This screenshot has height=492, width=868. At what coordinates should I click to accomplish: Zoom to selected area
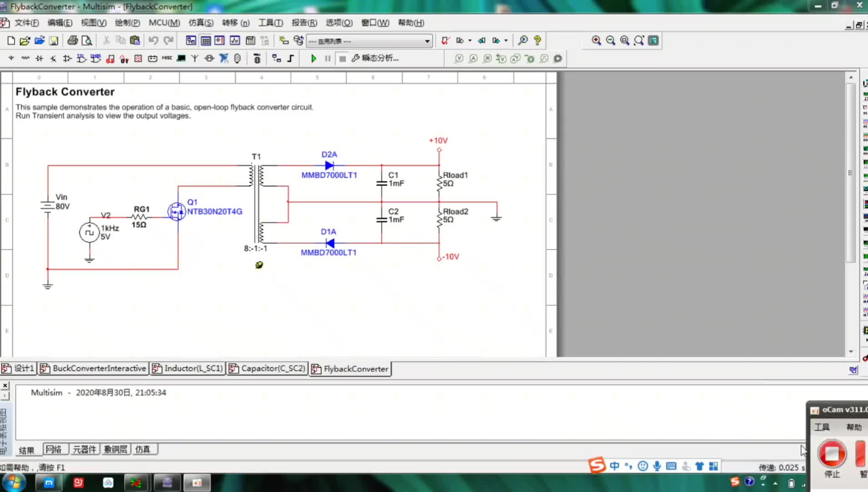click(x=625, y=41)
